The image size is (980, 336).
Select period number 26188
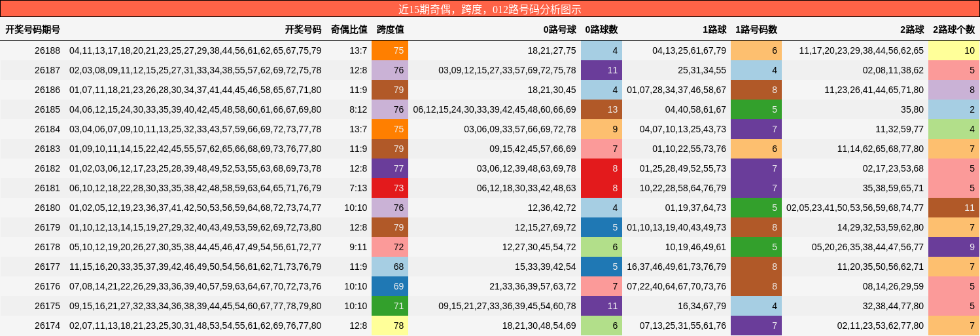tap(47, 50)
